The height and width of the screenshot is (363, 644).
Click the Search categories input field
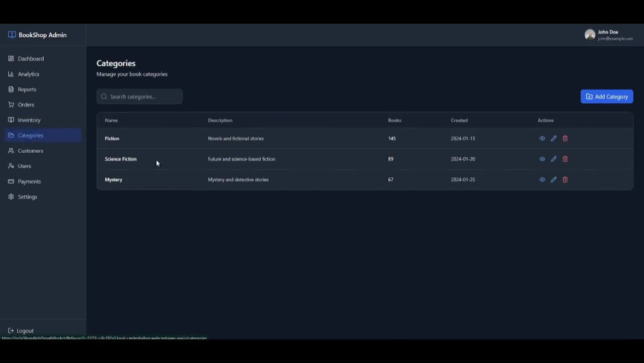[140, 97]
